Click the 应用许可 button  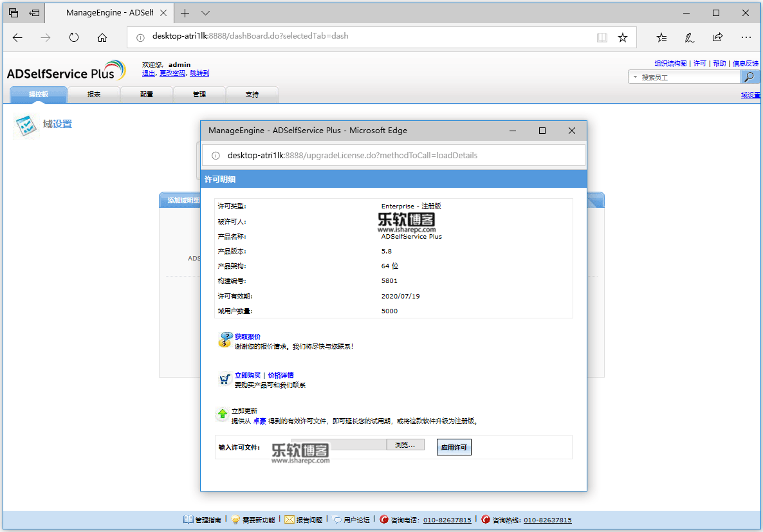pyautogui.click(x=454, y=447)
